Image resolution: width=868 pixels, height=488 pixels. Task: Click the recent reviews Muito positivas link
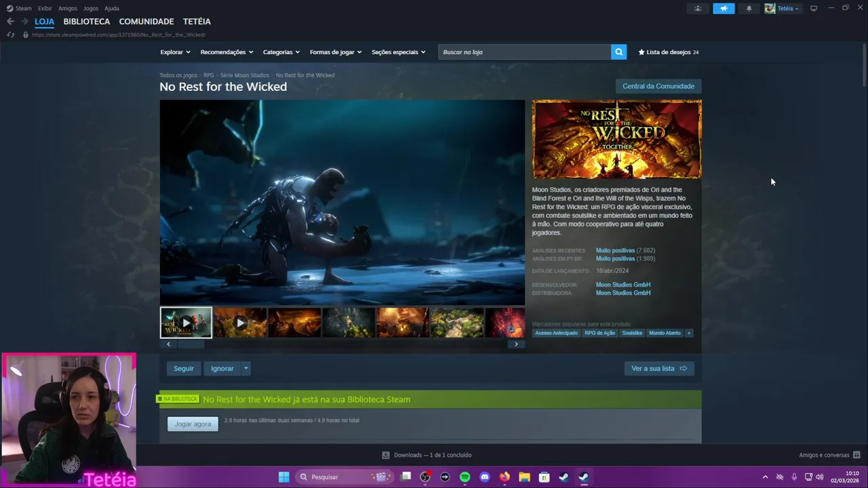tap(615, 251)
